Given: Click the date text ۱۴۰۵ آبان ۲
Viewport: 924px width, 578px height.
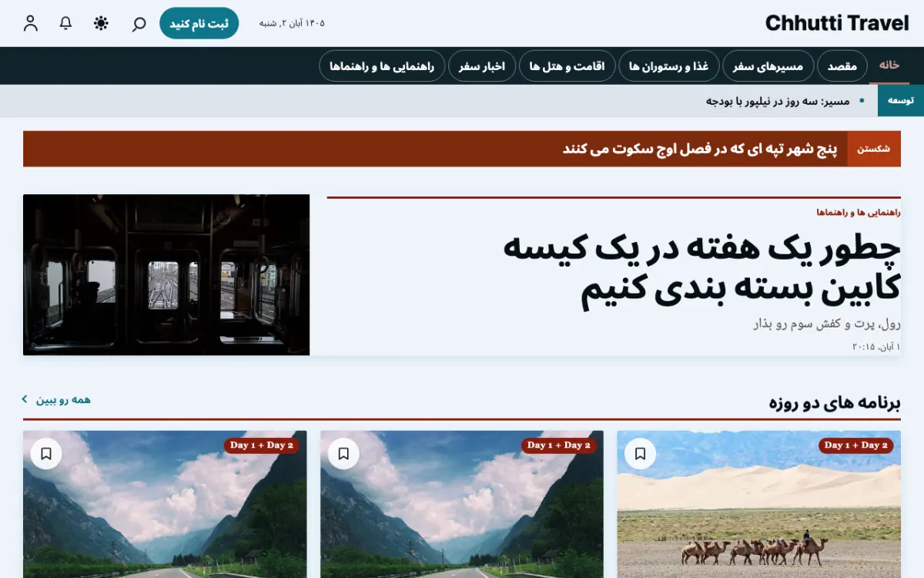Looking at the screenshot, I should coord(292,23).
